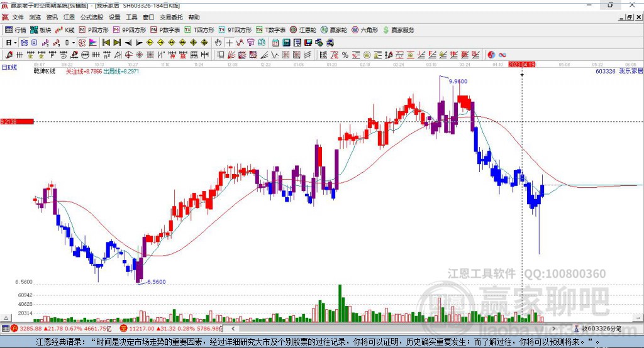
Task: Open the P数字表 tool
Action: 165,30
